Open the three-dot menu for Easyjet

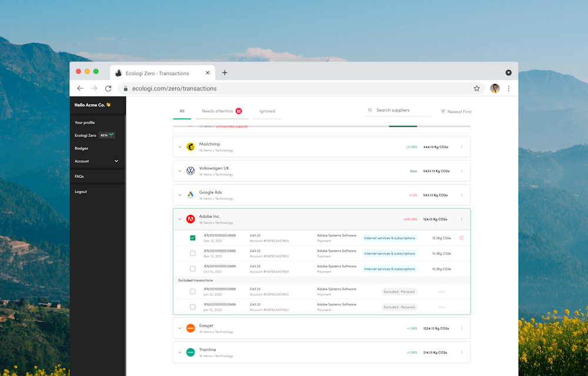click(462, 328)
